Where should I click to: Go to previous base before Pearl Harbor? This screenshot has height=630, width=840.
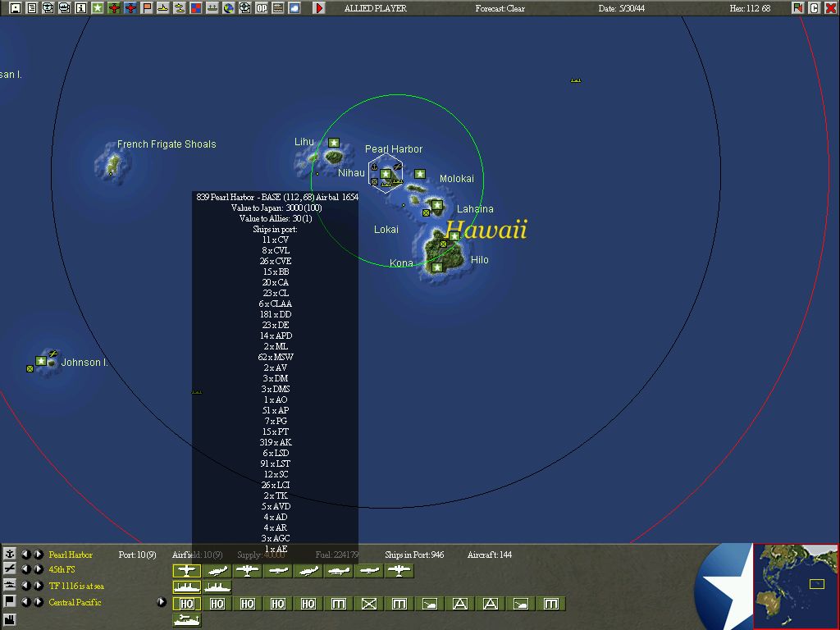pyautogui.click(x=25, y=554)
